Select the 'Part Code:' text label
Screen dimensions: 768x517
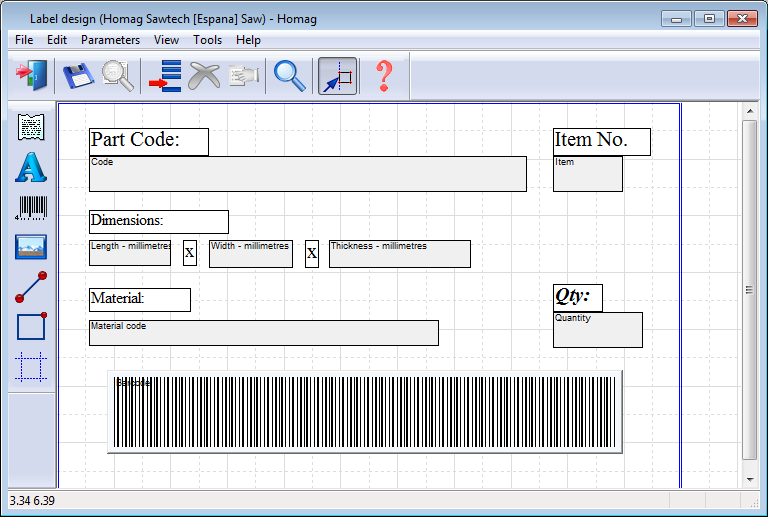149,142
